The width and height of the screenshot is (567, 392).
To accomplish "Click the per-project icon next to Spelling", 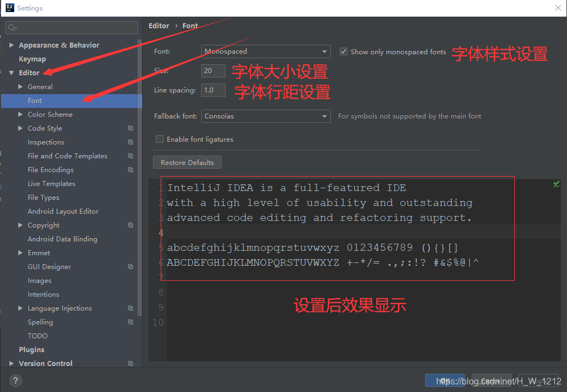I will click(130, 322).
